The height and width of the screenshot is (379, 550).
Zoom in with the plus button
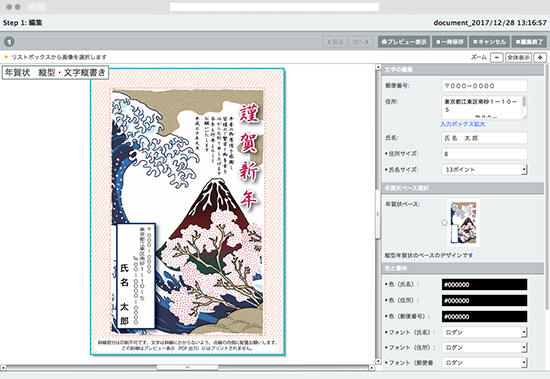540,58
